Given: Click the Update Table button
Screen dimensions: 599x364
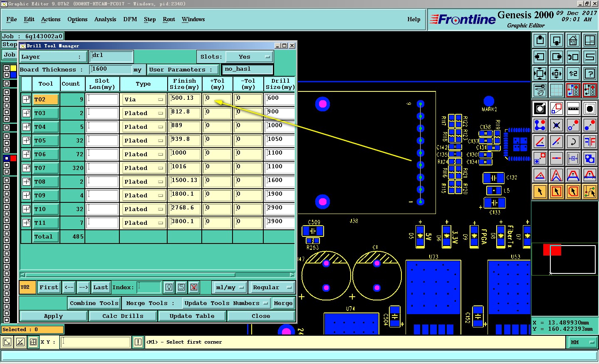Looking at the screenshot, I should point(192,316).
